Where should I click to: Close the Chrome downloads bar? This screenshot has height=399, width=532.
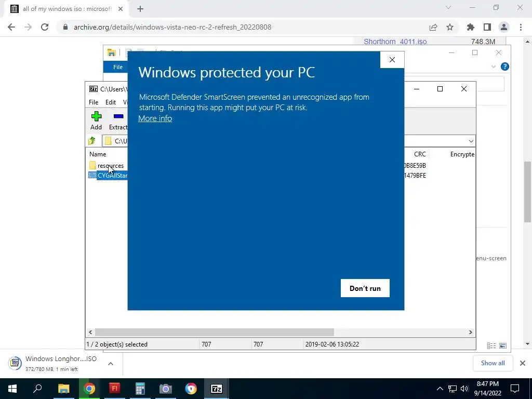[x=523, y=363]
